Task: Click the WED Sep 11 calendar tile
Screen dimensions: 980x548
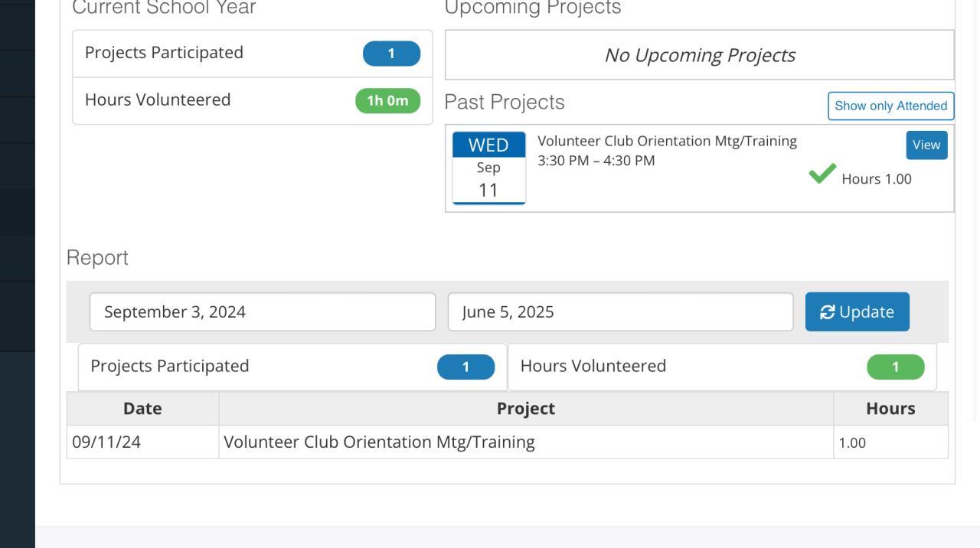Action: tap(488, 168)
